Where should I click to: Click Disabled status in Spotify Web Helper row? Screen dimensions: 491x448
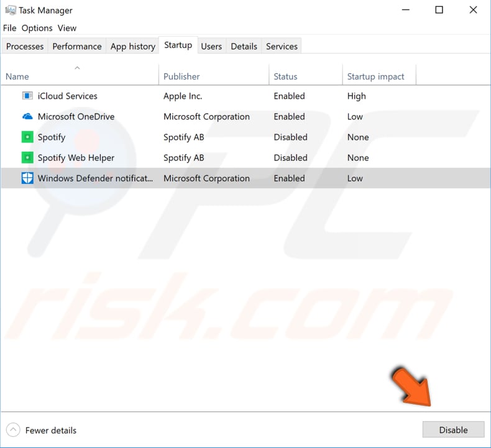pos(290,157)
